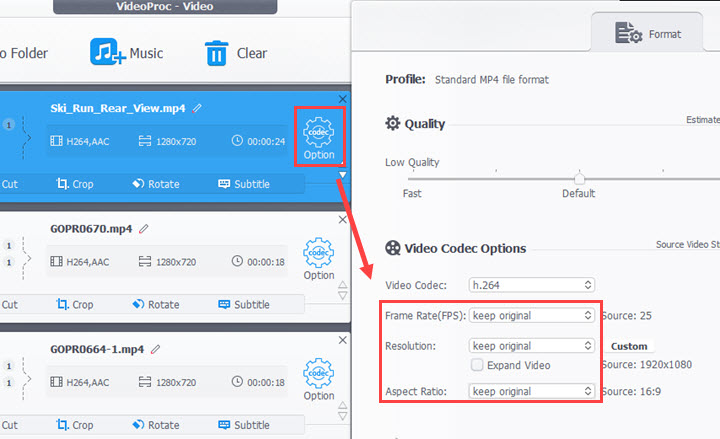Cut the Ski_Run_Rear_View.mp4 video
This screenshot has height=439, width=720.
9,184
